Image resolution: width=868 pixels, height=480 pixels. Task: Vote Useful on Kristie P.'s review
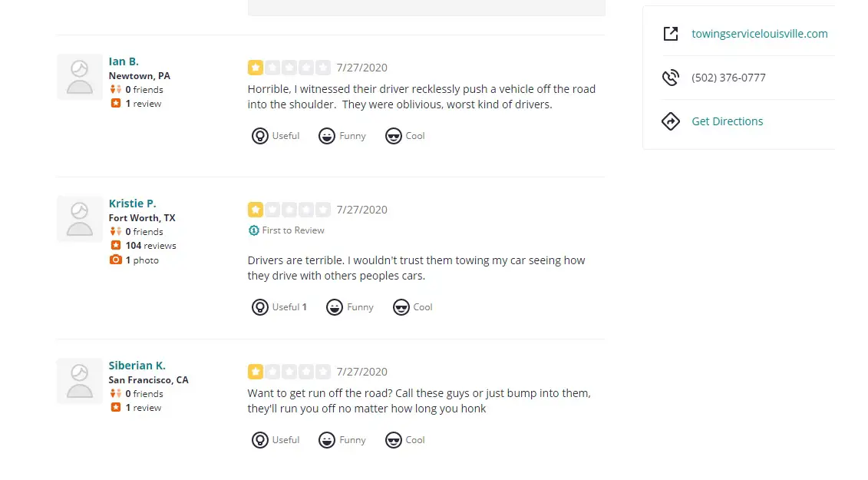[279, 307]
